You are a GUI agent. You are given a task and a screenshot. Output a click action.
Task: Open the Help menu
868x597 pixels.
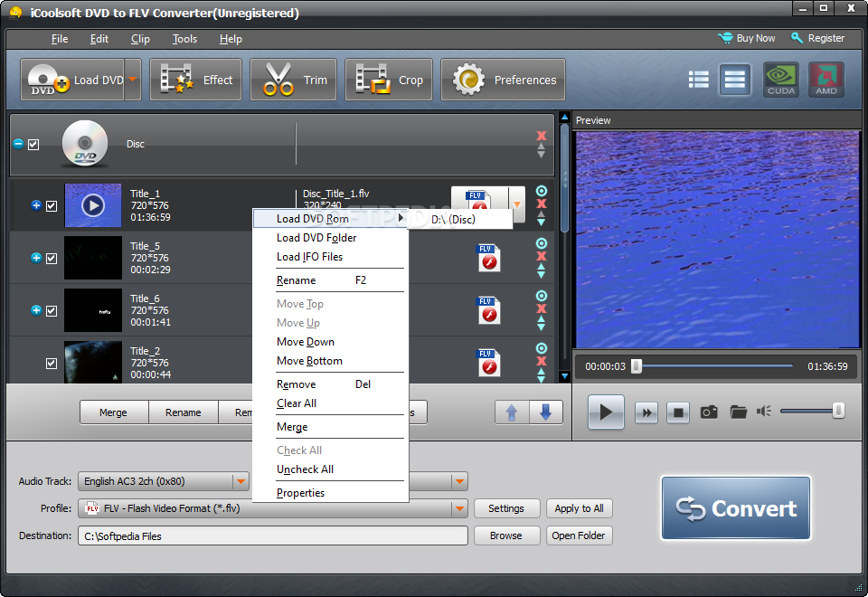coord(231,39)
